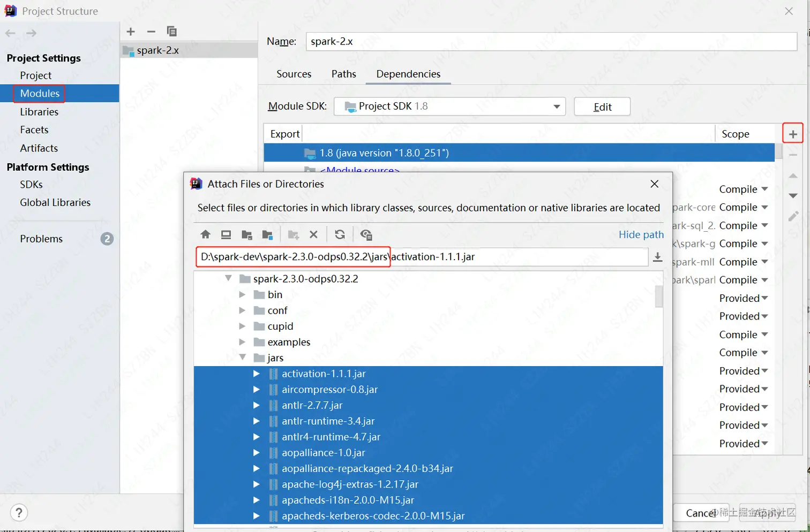Open Project settings section
This screenshot has width=810, height=532.
click(36, 75)
